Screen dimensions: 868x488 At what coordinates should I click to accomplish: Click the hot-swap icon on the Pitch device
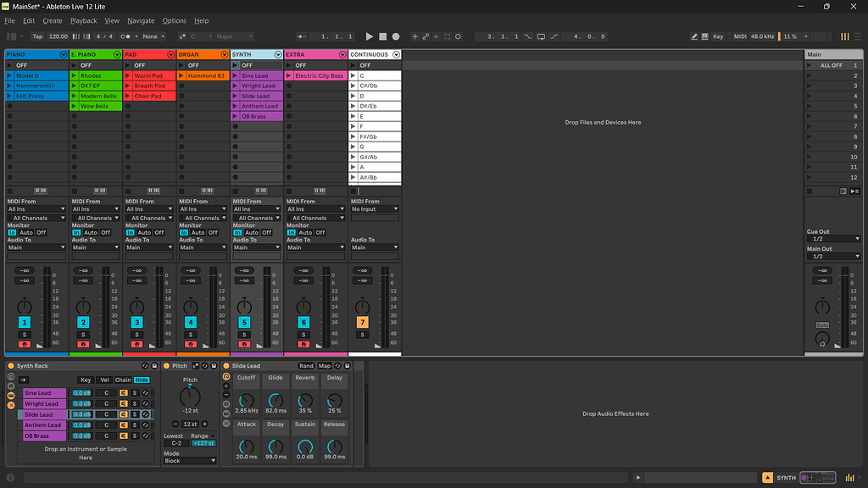coord(205,365)
